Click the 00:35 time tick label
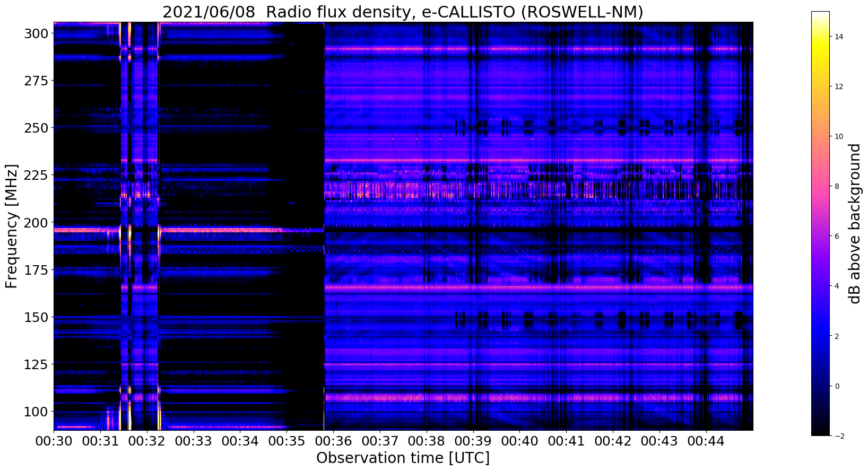Image resolution: width=868 pixels, height=471 pixels. coord(287,441)
